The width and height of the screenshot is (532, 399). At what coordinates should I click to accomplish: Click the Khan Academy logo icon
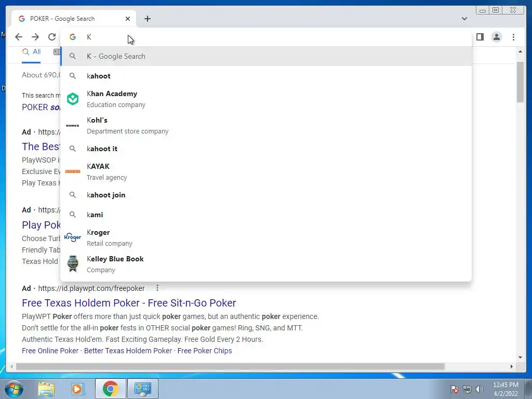coord(73,99)
